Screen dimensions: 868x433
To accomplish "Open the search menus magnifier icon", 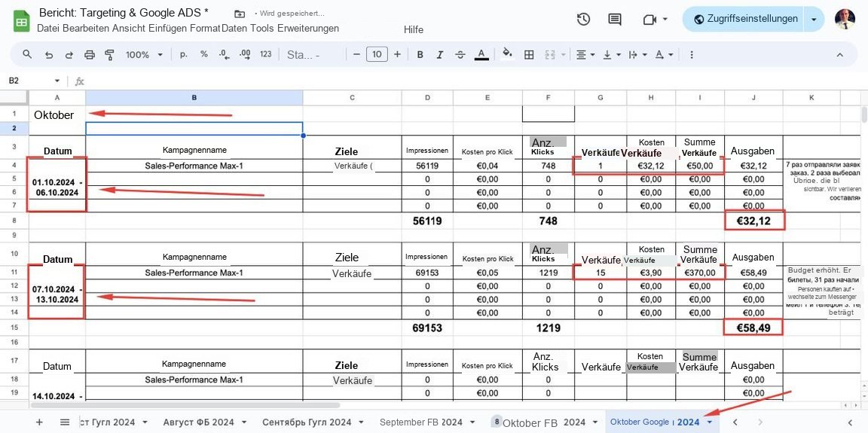I will tap(26, 54).
